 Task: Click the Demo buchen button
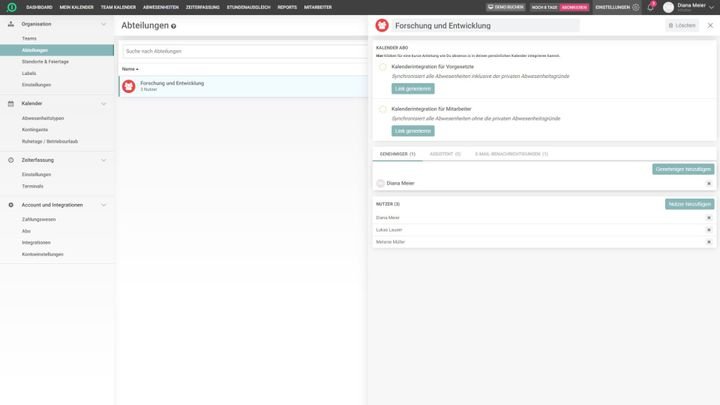[x=506, y=7]
